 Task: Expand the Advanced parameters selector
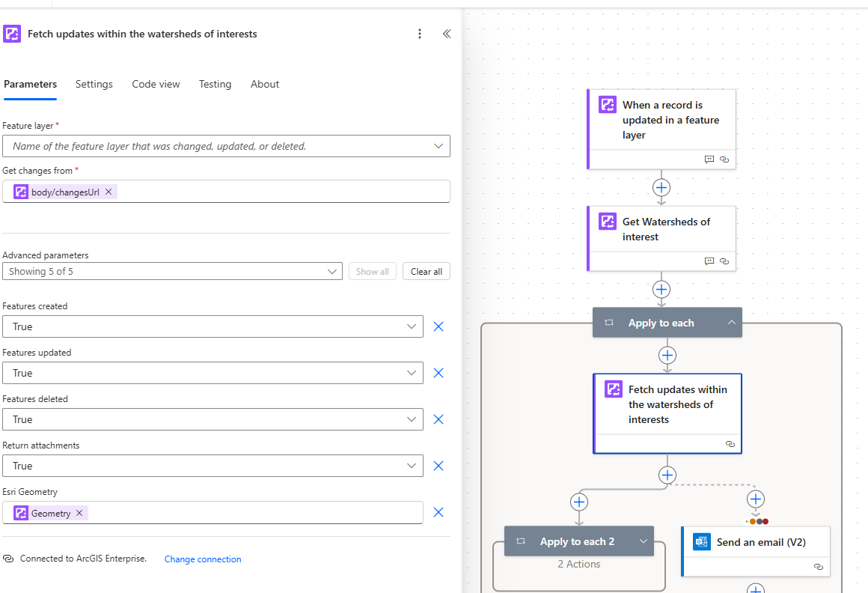click(x=332, y=271)
